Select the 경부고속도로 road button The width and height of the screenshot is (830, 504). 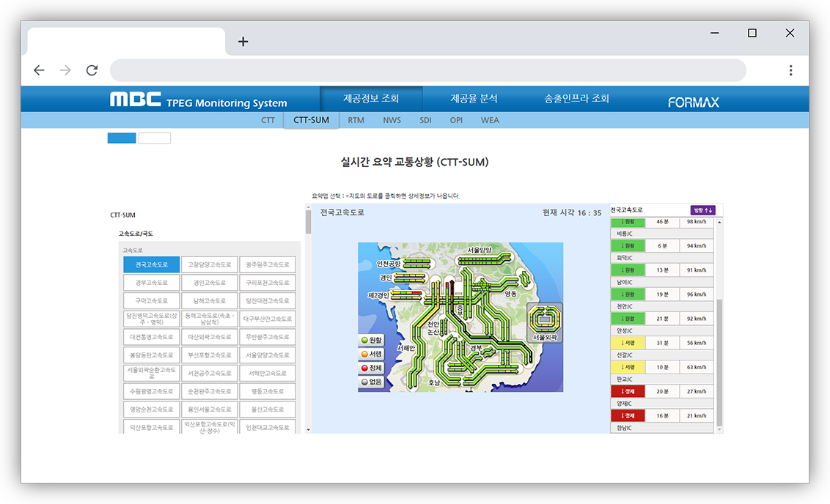pyautogui.click(x=151, y=283)
